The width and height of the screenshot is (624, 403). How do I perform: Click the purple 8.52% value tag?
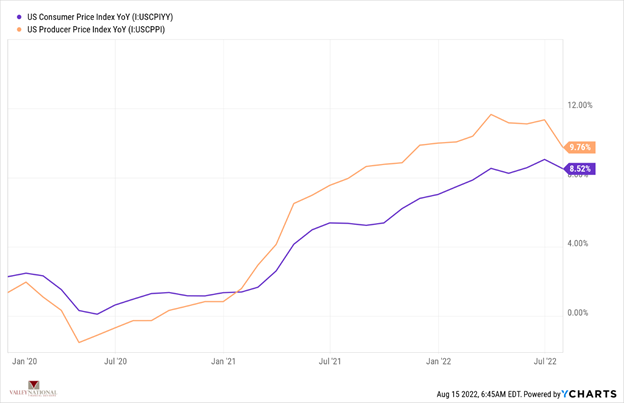click(581, 169)
